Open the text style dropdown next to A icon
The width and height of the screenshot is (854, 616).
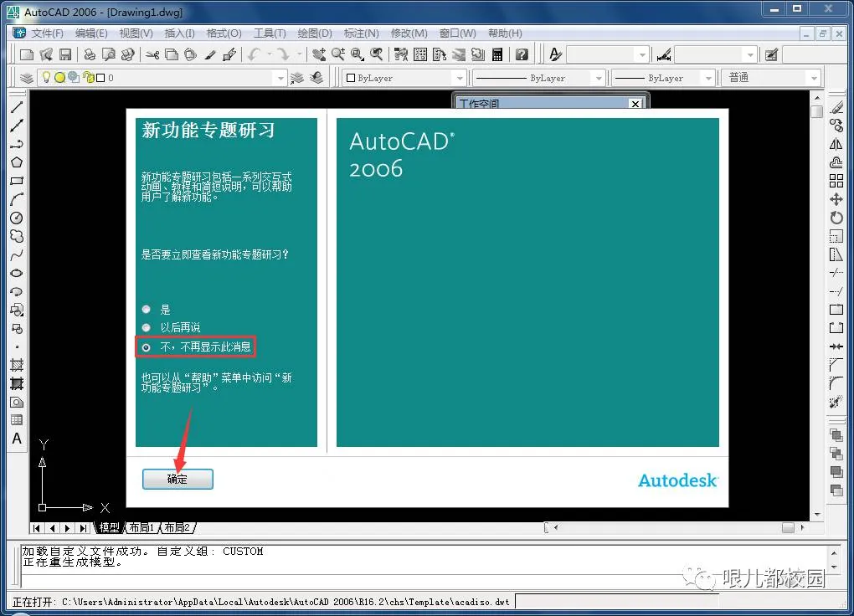point(643,55)
